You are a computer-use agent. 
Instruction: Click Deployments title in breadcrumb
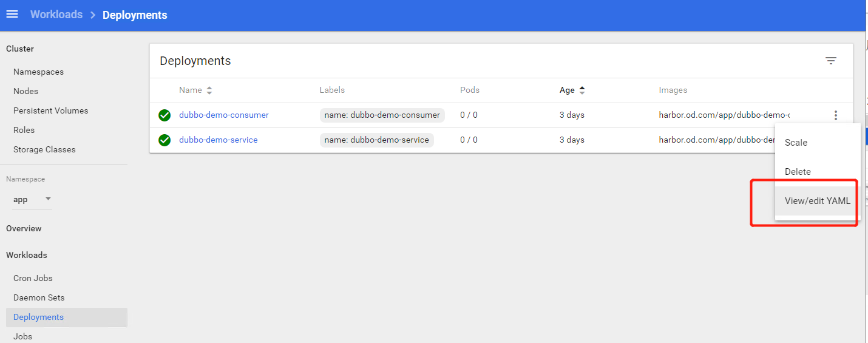pos(135,15)
